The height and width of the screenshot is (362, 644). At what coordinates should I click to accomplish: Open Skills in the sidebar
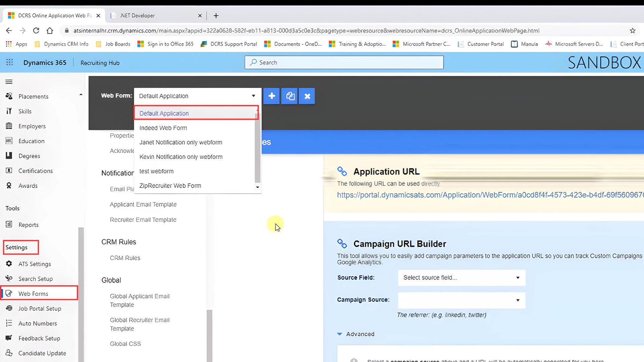(25, 111)
